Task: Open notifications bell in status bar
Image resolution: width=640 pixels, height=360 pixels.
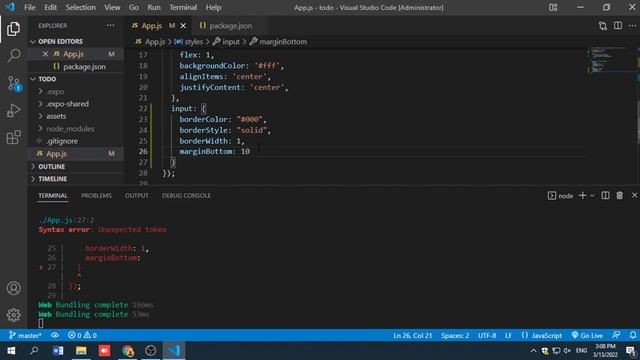Action: pos(633,336)
